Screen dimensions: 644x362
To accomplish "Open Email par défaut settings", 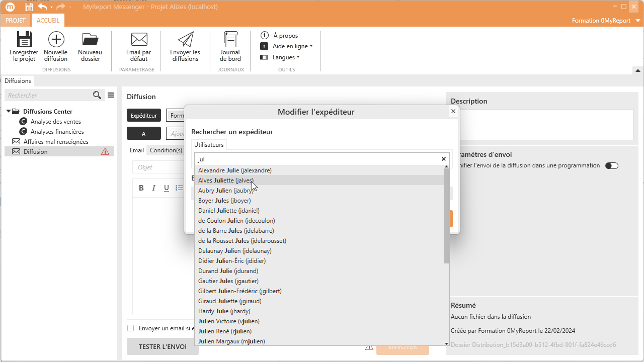I will click(139, 40).
